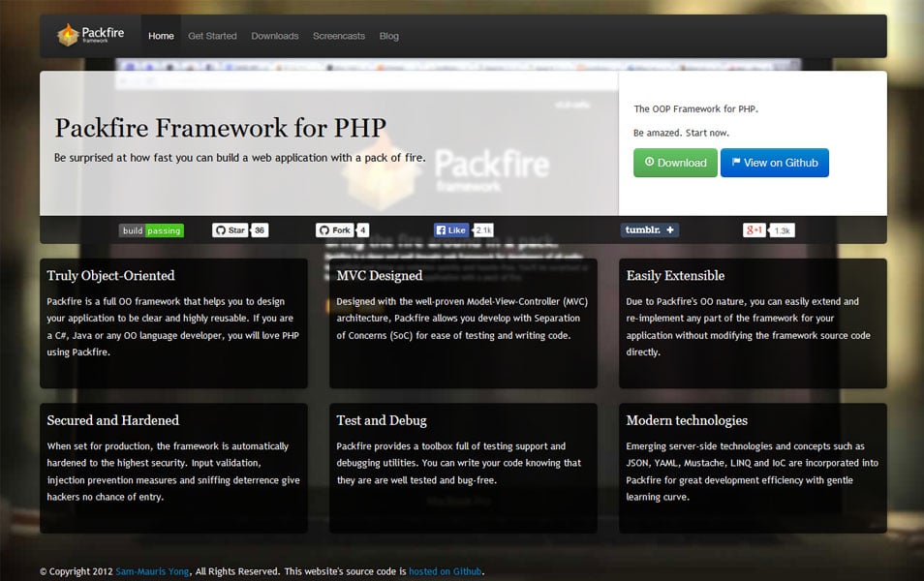Click the Facebook like count 2.1k
Viewport: 924px width, 581px height.
click(484, 229)
